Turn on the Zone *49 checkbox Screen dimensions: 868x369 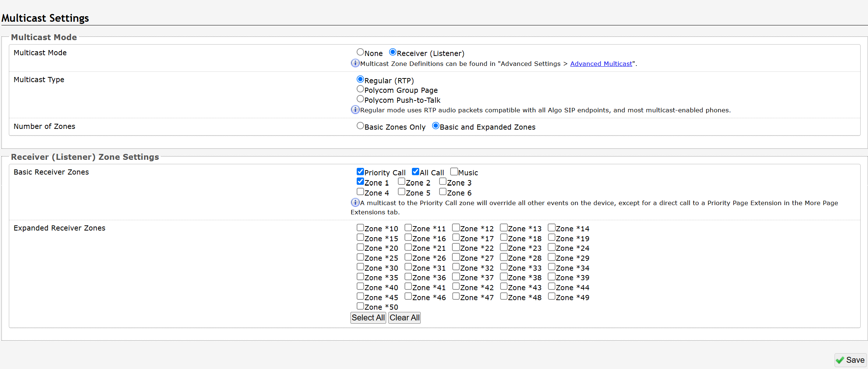552,296
